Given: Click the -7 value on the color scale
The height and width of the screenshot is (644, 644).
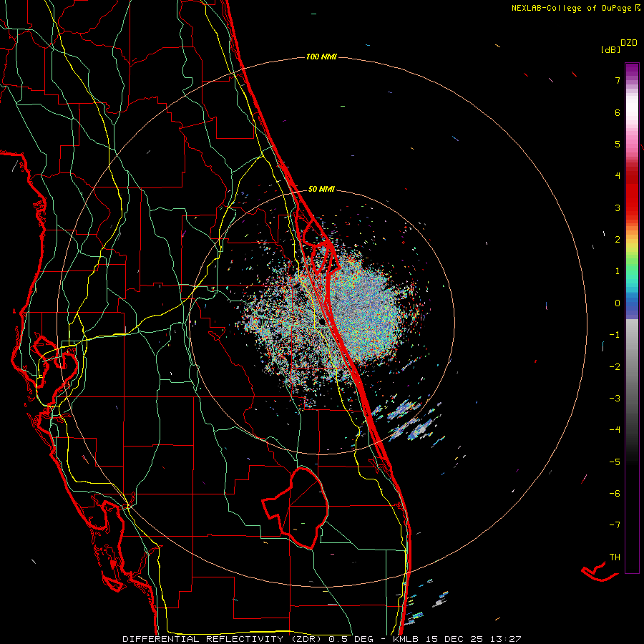Looking at the screenshot, I should click(x=615, y=525).
